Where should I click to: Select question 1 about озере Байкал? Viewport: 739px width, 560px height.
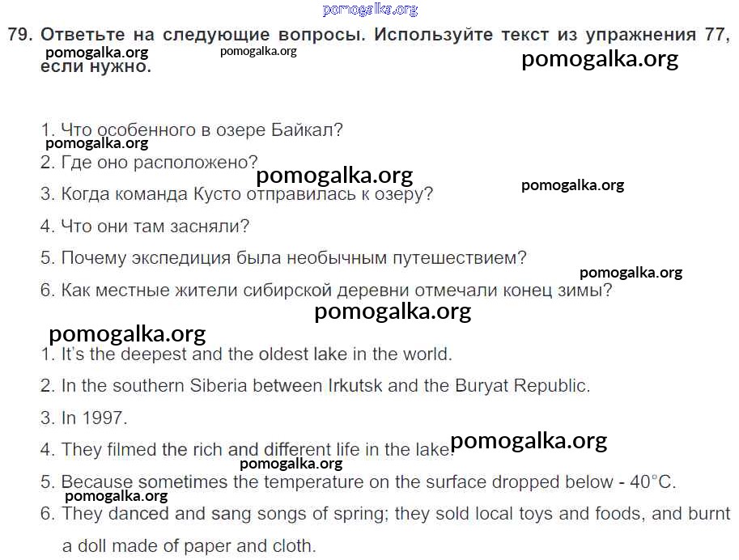point(192,129)
